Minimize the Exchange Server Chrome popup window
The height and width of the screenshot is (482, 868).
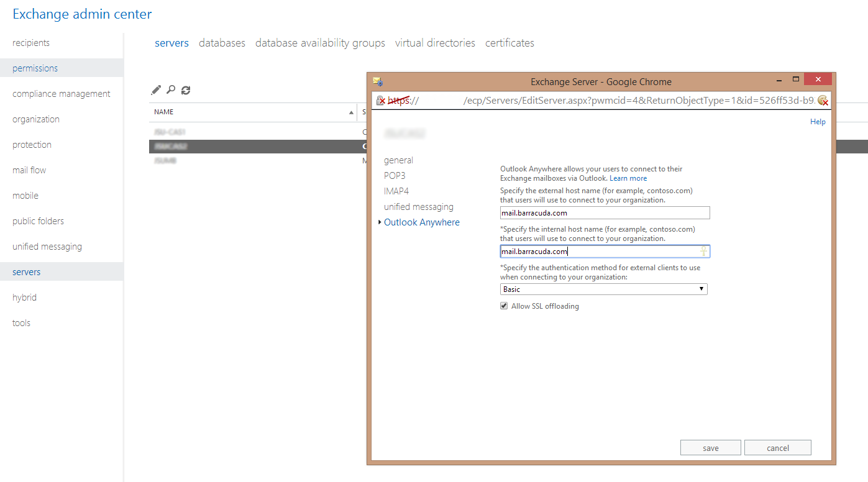780,80
